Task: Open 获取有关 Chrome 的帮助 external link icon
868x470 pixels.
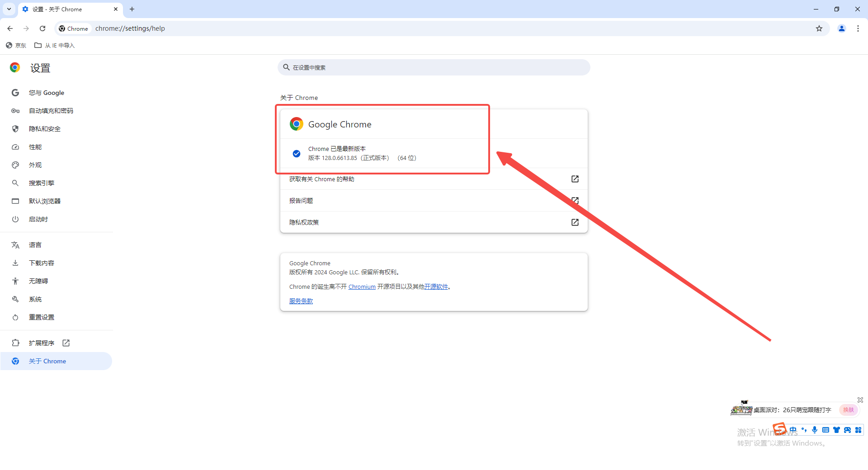Action: point(575,179)
